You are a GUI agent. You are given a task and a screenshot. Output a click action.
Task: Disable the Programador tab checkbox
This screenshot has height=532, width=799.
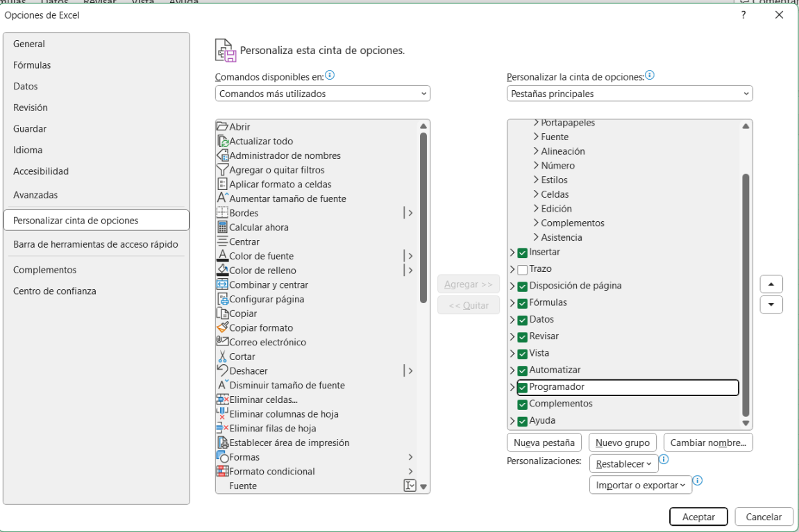click(522, 388)
